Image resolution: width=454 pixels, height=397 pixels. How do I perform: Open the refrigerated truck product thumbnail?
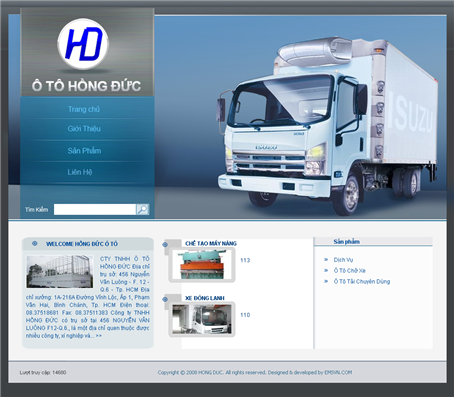click(202, 319)
